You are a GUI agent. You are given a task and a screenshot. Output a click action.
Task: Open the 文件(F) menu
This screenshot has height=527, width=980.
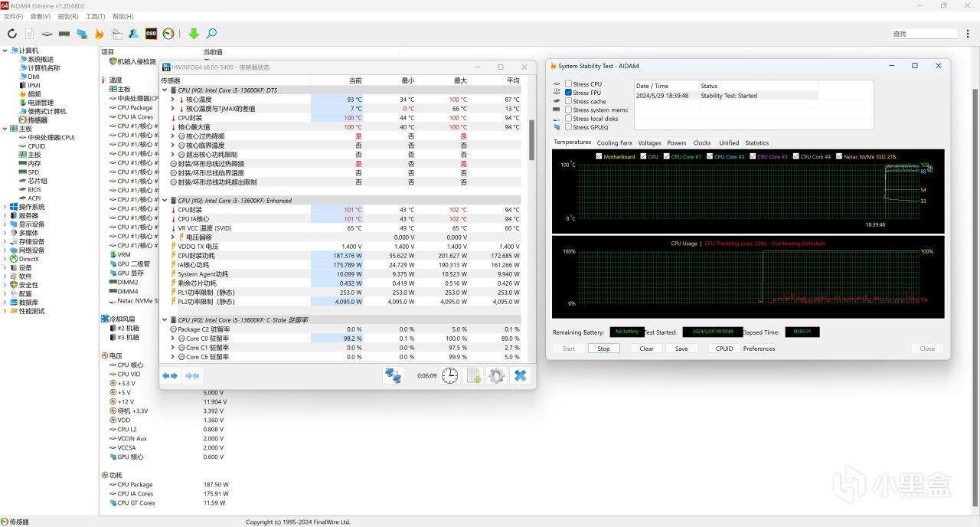coord(15,16)
